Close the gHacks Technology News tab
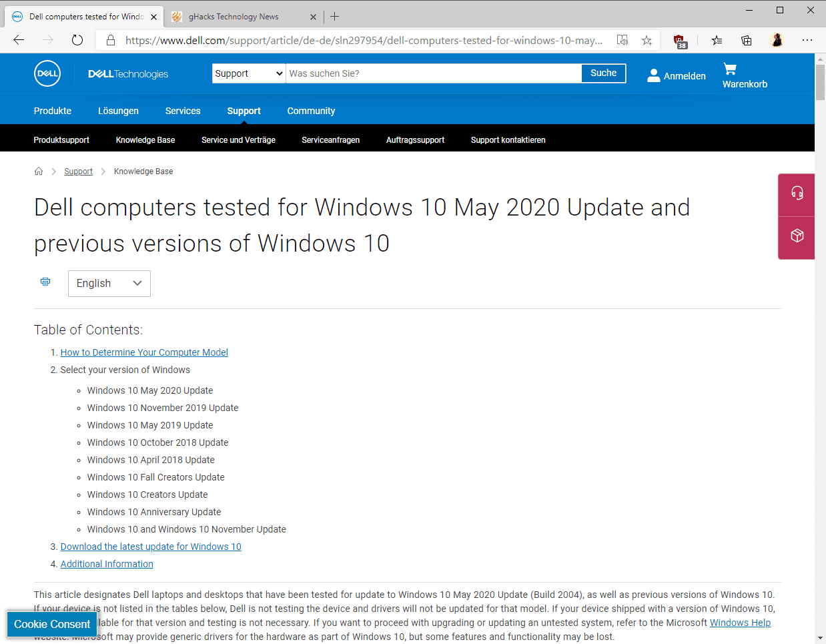Viewport: 826px width, 644px height. (313, 17)
